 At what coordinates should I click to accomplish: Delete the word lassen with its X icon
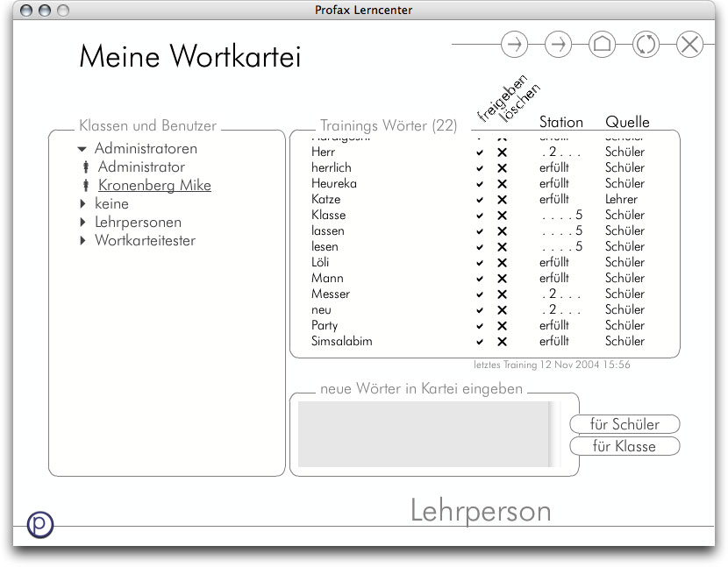(502, 231)
